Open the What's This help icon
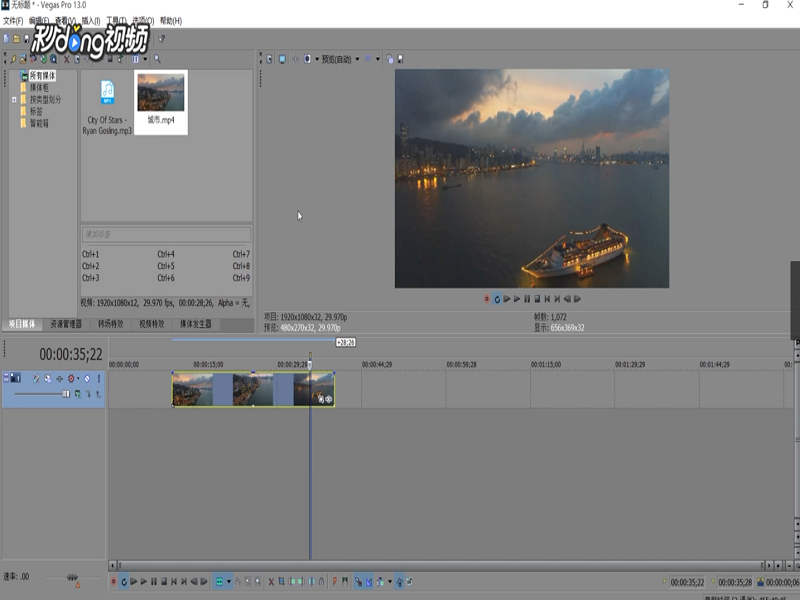The image size is (800, 600). point(161,39)
